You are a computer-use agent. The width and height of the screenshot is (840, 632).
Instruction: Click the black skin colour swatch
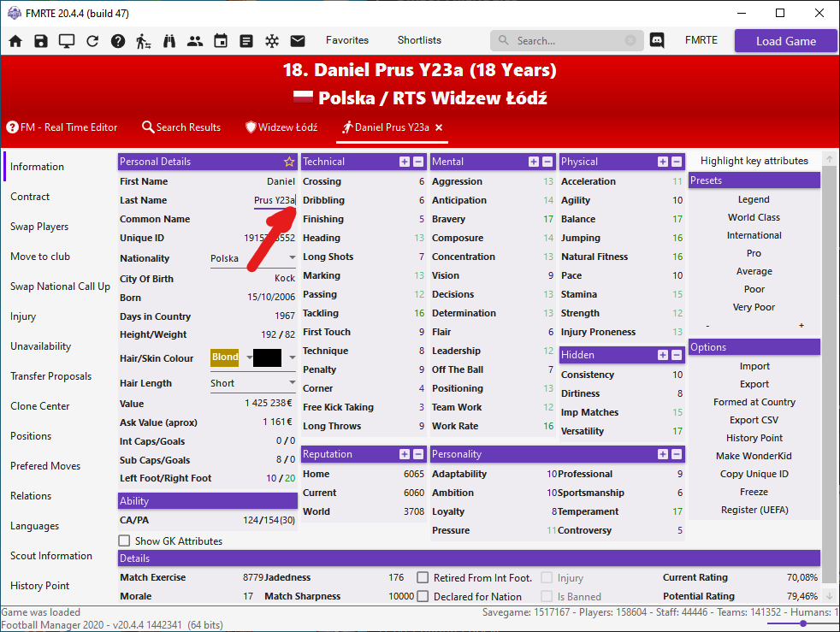[267, 357]
